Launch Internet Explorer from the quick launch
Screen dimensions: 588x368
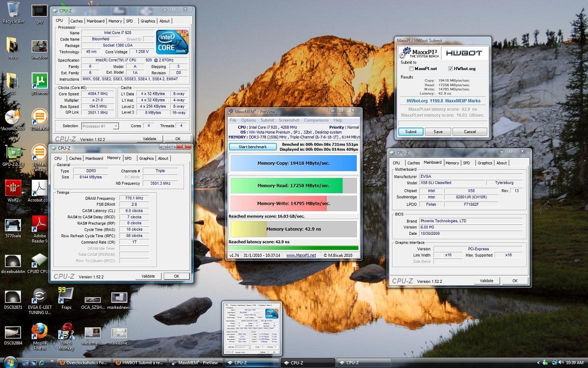[x=41, y=362]
